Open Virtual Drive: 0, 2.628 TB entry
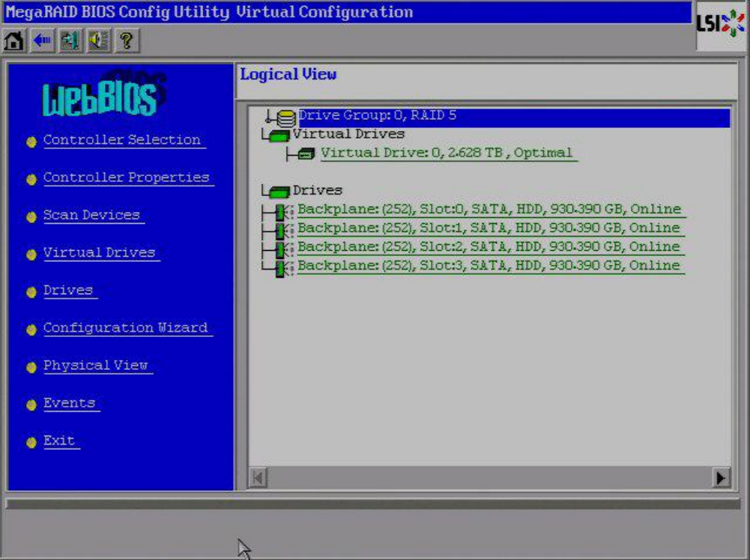750x560 pixels. (447, 153)
